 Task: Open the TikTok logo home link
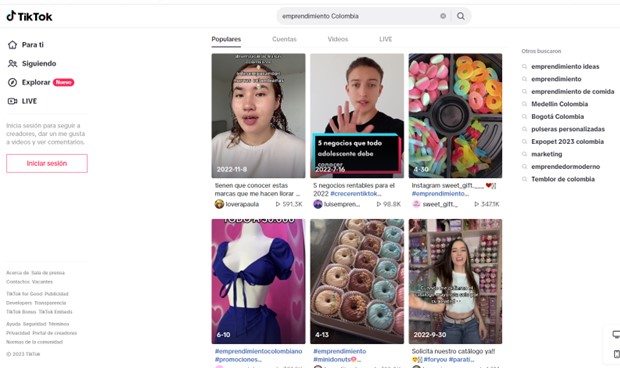[x=29, y=16]
